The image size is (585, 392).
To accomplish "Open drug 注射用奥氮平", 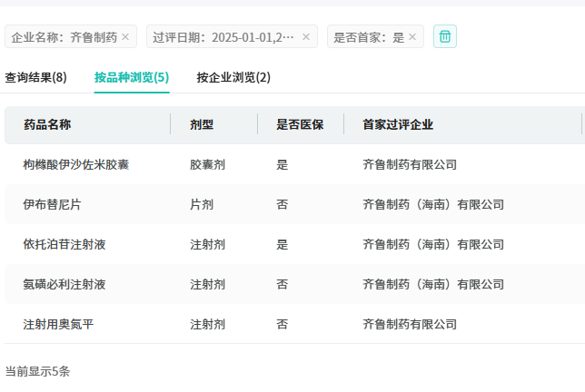I will pyautogui.click(x=59, y=324).
